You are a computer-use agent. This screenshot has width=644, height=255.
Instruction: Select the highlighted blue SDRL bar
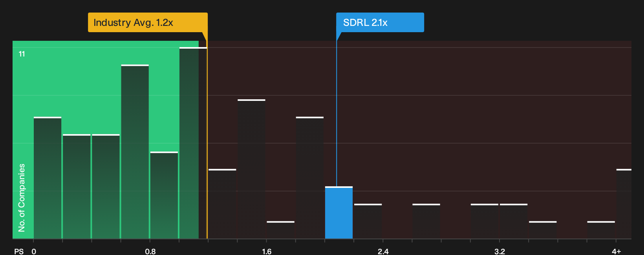point(339,213)
